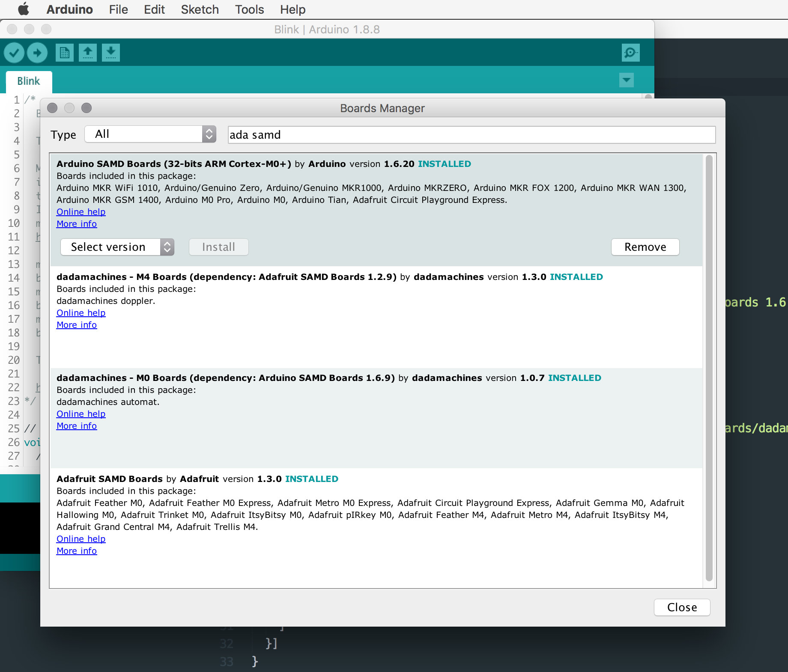Open Online help link for Adafruit SAMD Boards
788x672 pixels.
pos(81,539)
